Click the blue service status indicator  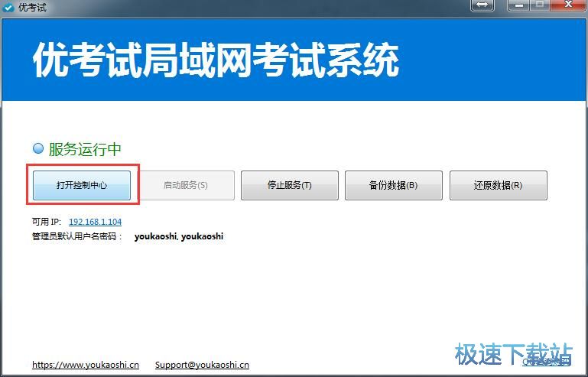(38, 148)
